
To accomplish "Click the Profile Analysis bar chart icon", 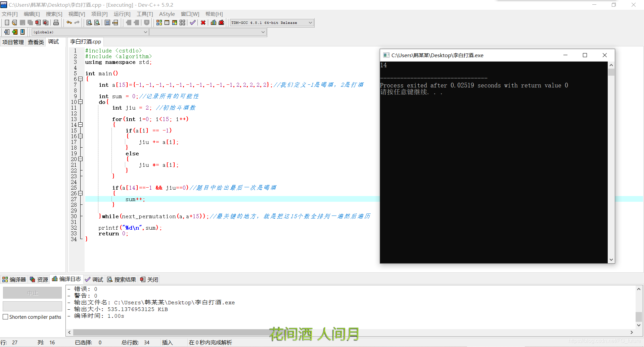I will 214,23.
